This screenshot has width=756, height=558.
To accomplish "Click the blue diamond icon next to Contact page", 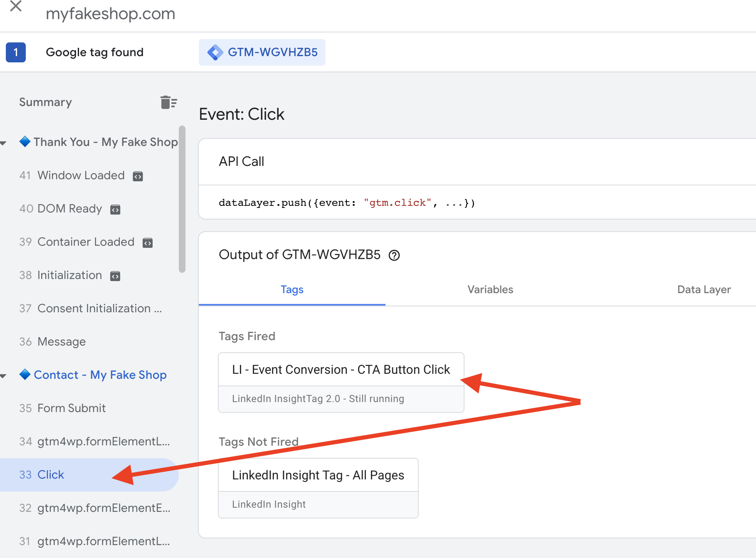I will 25,375.
